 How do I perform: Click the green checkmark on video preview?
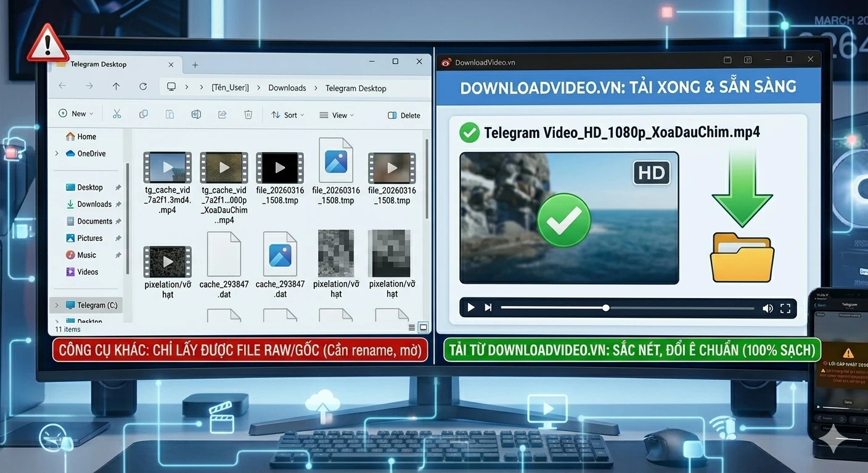pos(564,220)
